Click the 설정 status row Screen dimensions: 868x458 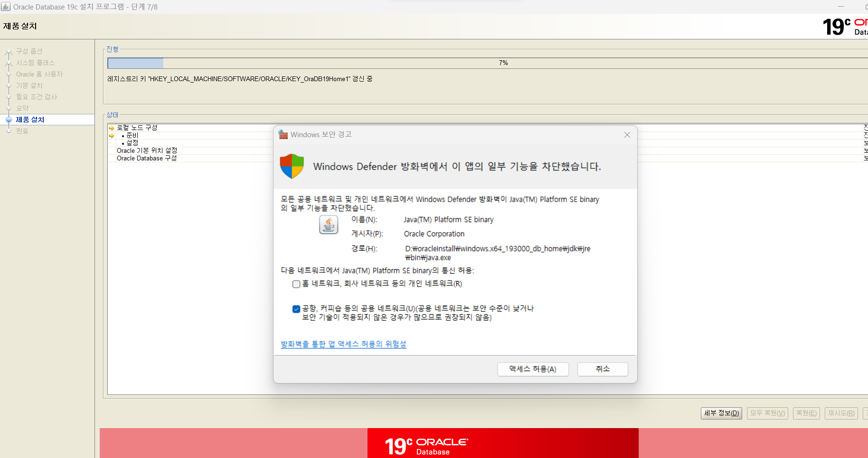132,143
